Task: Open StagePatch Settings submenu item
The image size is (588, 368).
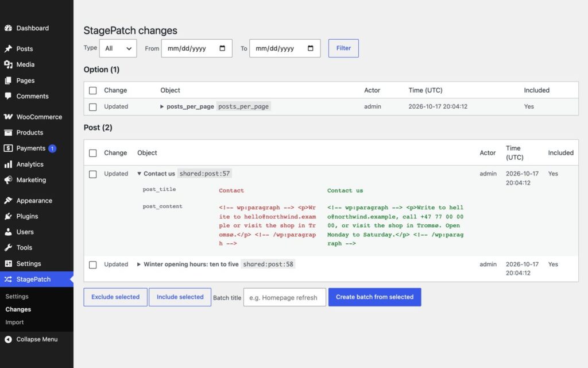Action: 17,296
